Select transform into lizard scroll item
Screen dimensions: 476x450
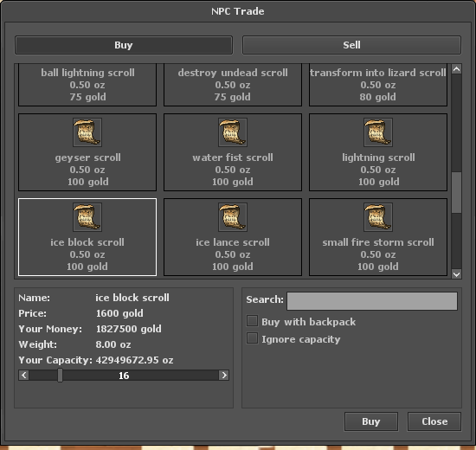click(378, 85)
